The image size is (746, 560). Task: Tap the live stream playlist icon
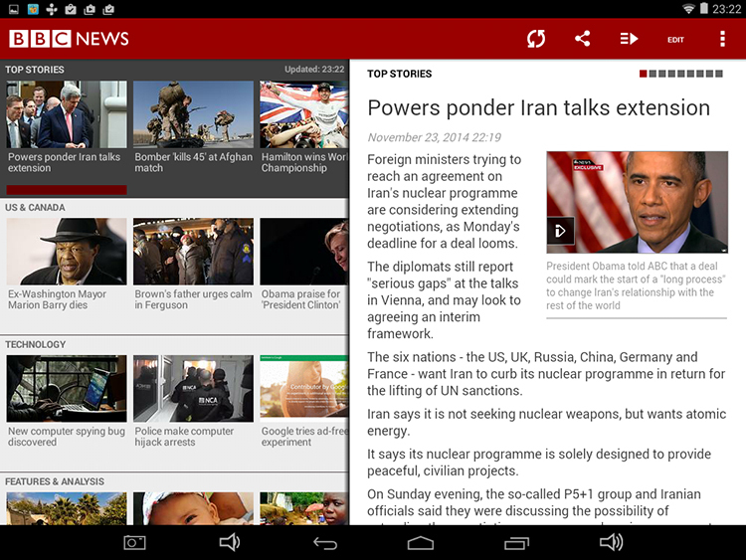click(629, 39)
